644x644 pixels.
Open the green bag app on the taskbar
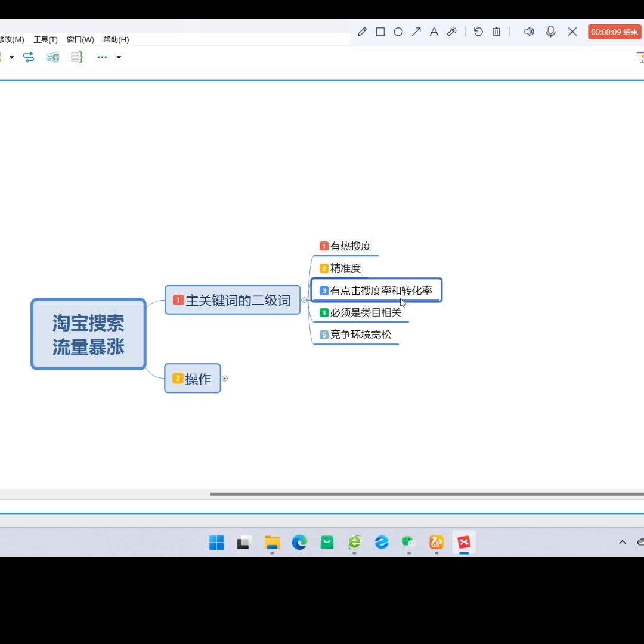tap(327, 543)
